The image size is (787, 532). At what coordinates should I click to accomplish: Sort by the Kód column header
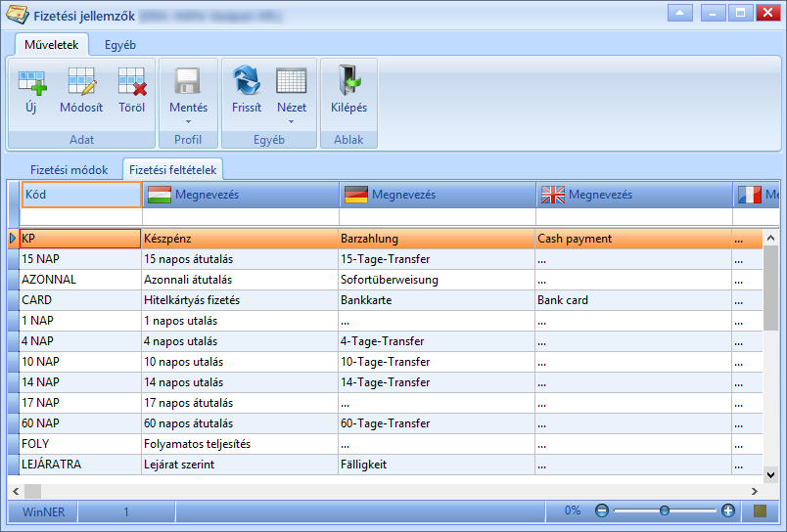pos(81,195)
